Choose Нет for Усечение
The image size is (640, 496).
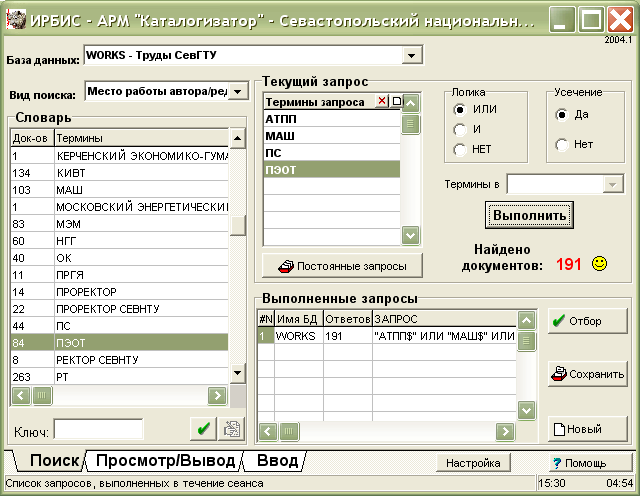tap(562, 144)
